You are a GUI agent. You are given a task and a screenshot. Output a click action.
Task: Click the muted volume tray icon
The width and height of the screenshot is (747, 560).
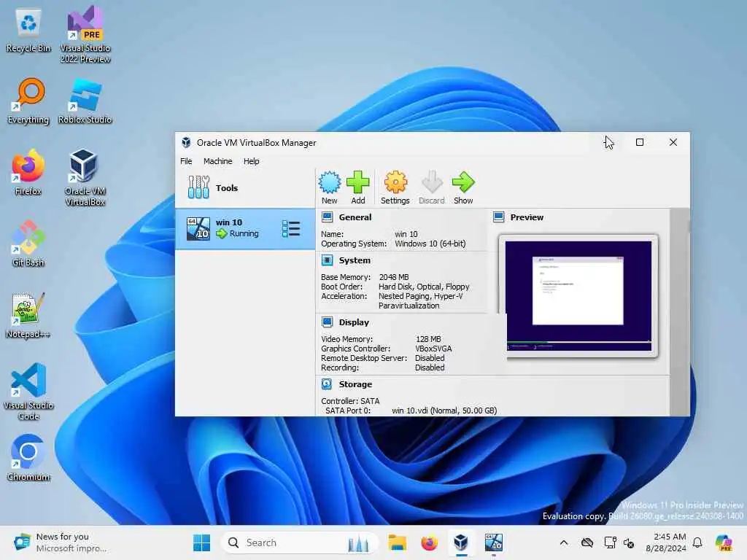coord(629,542)
